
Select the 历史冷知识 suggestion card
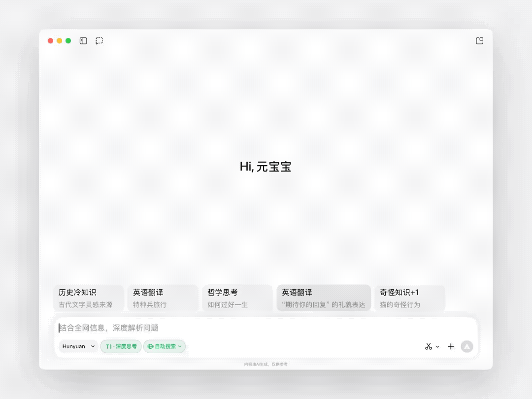[x=88, y=298]
